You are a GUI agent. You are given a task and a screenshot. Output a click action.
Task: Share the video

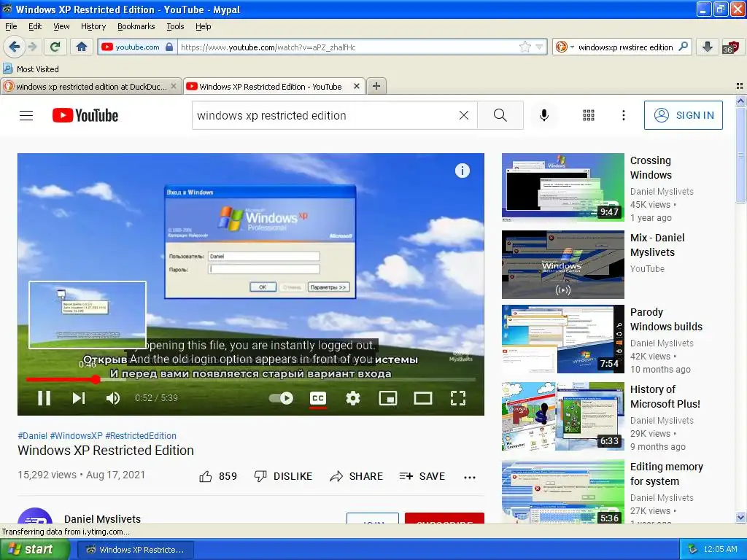point(356,476)
